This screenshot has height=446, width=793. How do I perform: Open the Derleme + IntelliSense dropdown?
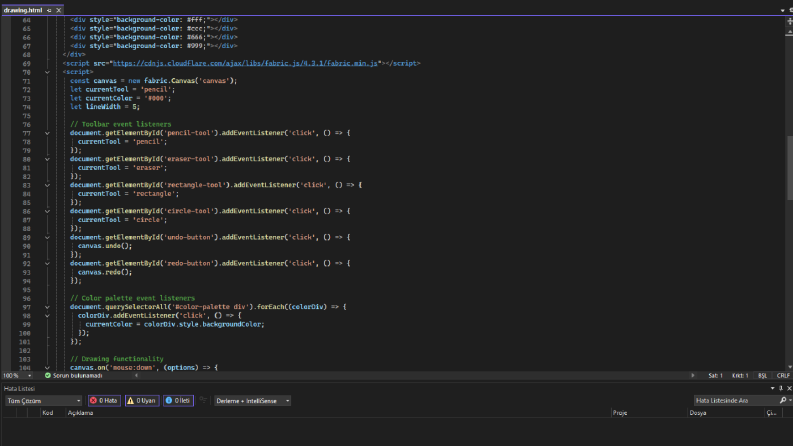[252, 400]
